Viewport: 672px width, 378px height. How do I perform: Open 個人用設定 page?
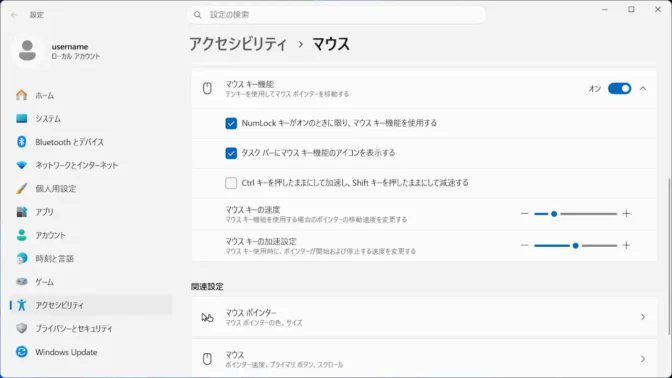(91, 188)
